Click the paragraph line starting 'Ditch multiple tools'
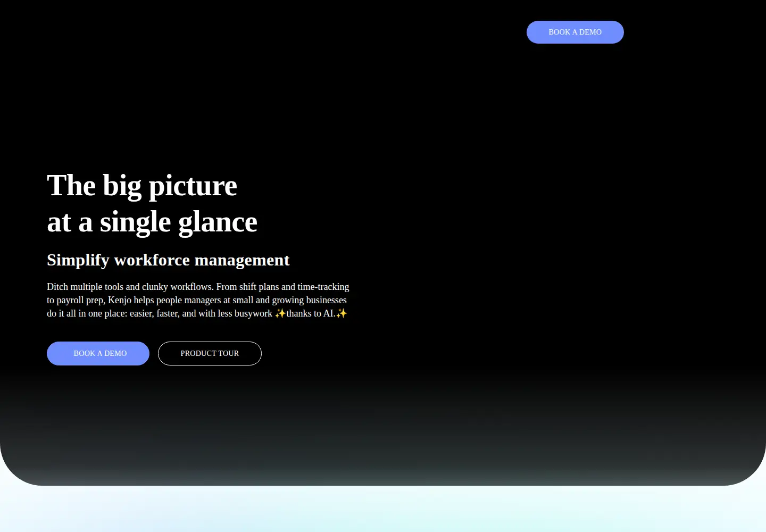766x532 pixels. (x=198, y=287)
